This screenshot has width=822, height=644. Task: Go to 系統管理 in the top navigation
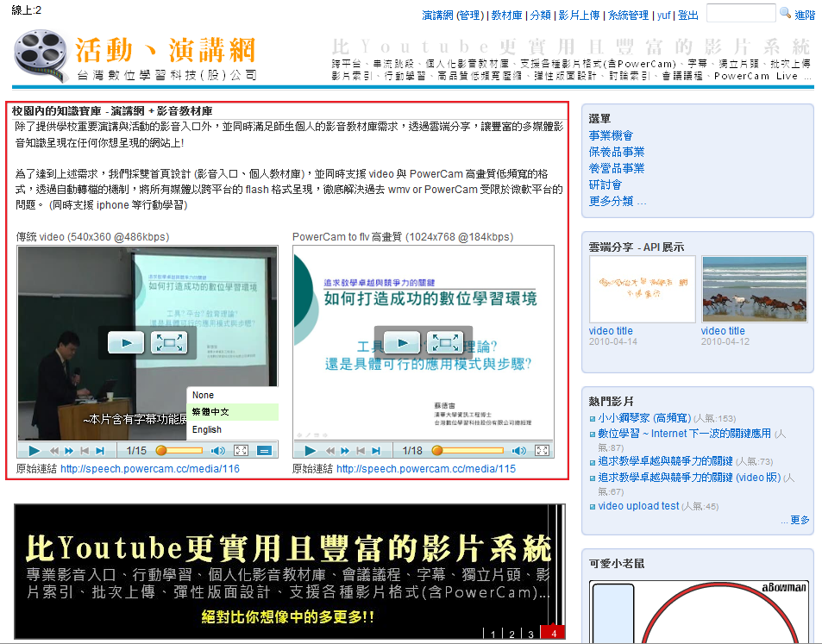click(628, 16)
